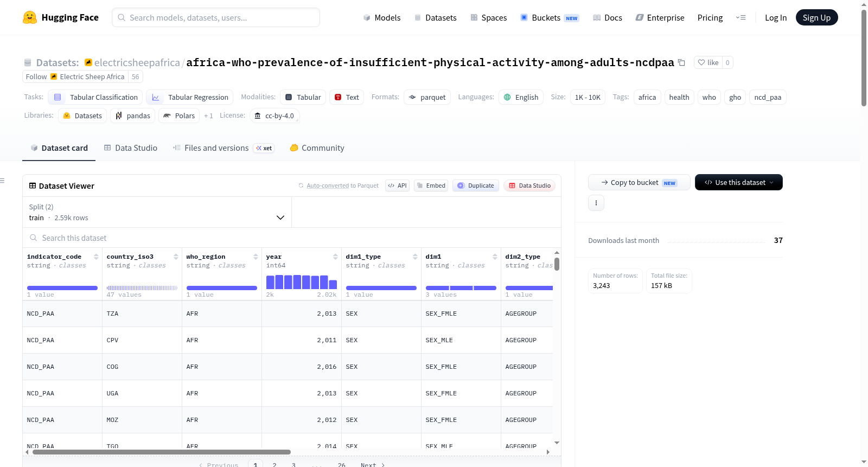Viewport: 868px width, 467px height.
Task: Open the Data Studio button in viewer
Action: click(x=529, y=185)
